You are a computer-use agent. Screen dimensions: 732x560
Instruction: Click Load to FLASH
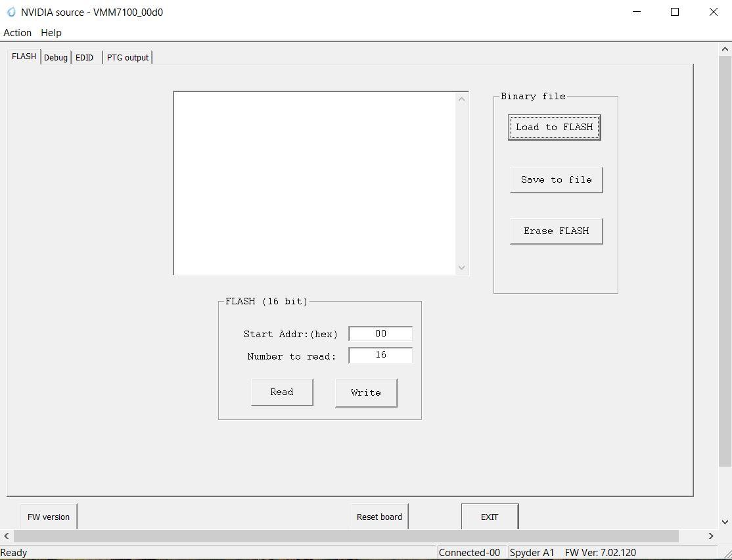point(553,127)
